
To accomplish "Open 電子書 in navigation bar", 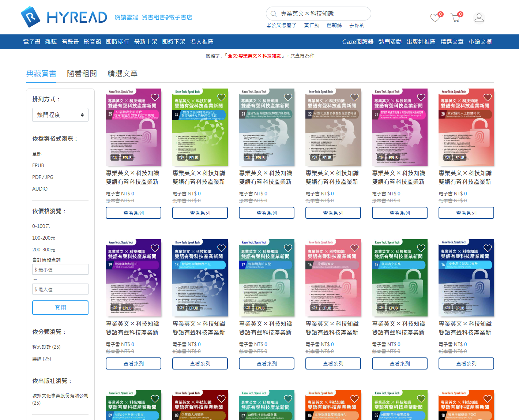I will (32, 42).
